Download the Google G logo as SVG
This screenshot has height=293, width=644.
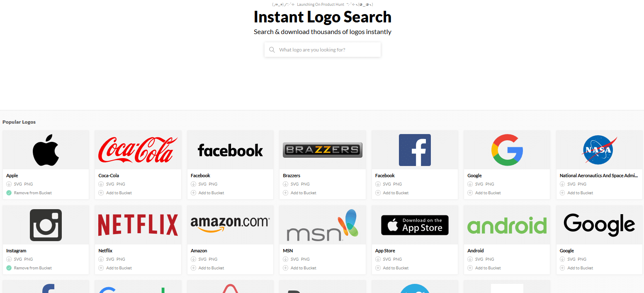coord(479,184)
